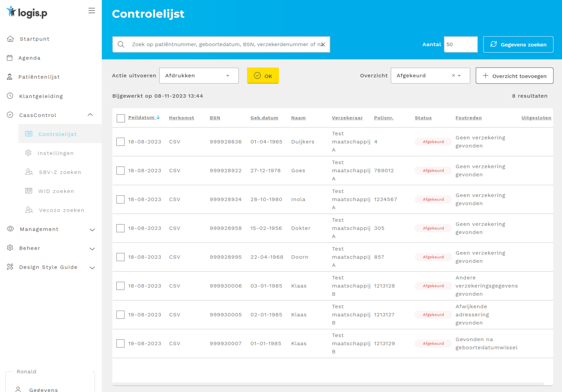Screen dimensions: 562x392
Task: Click the logis.p logo
Action: click(x=26, y=12)
